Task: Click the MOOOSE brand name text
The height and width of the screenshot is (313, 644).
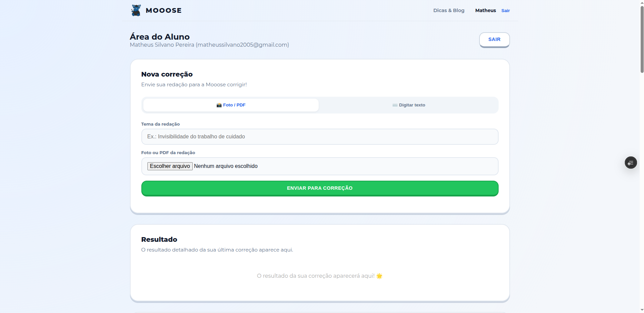Action: pos(164,10)
